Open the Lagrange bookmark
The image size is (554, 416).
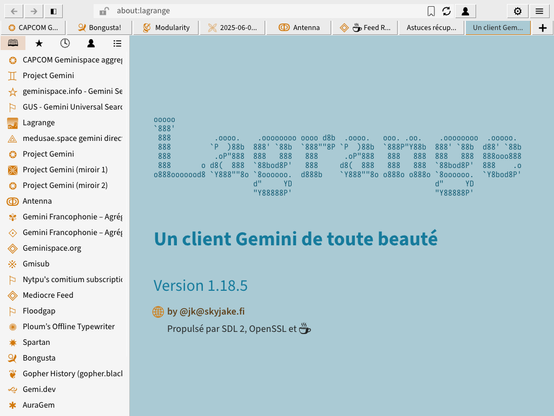tap(65, 123)
